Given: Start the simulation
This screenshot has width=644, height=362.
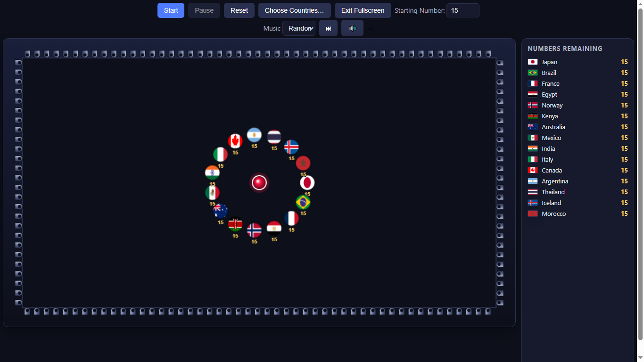Looking at the screenshot, I should click(x=171, y=10).
